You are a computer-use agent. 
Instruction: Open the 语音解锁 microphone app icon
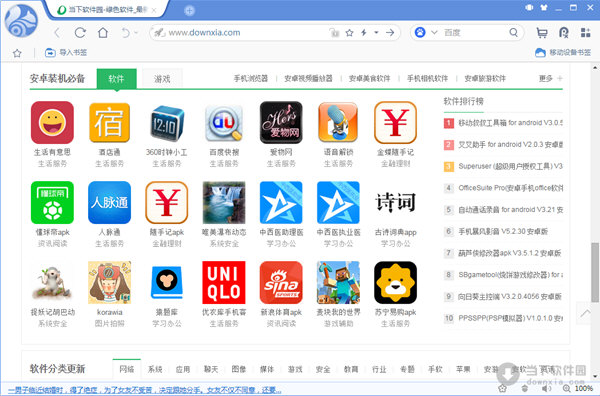coord(338,122)
